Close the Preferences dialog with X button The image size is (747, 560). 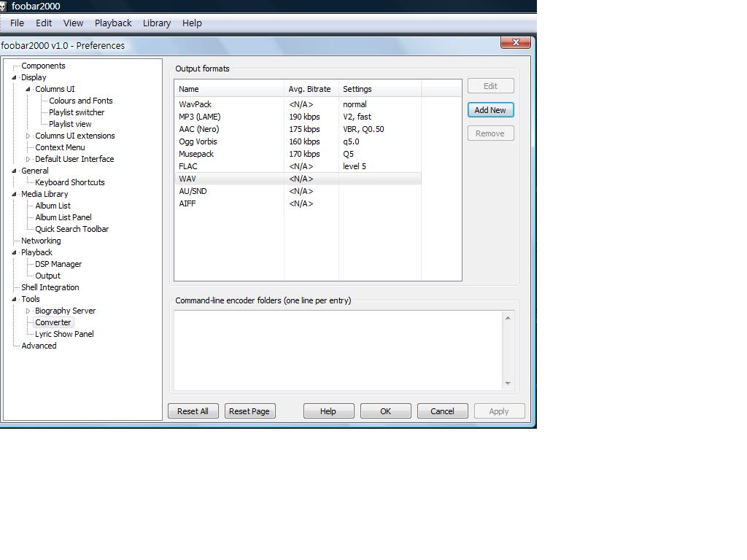[515, 42]
